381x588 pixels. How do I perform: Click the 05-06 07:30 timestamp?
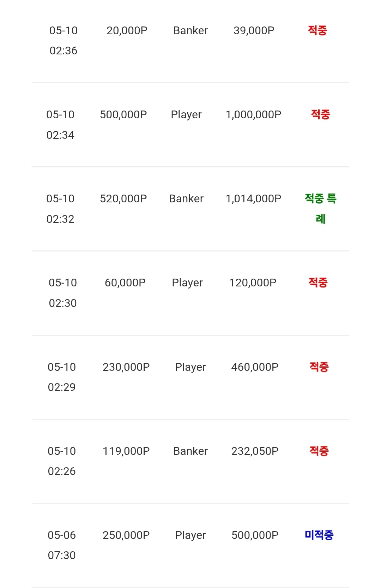(62, 545)
